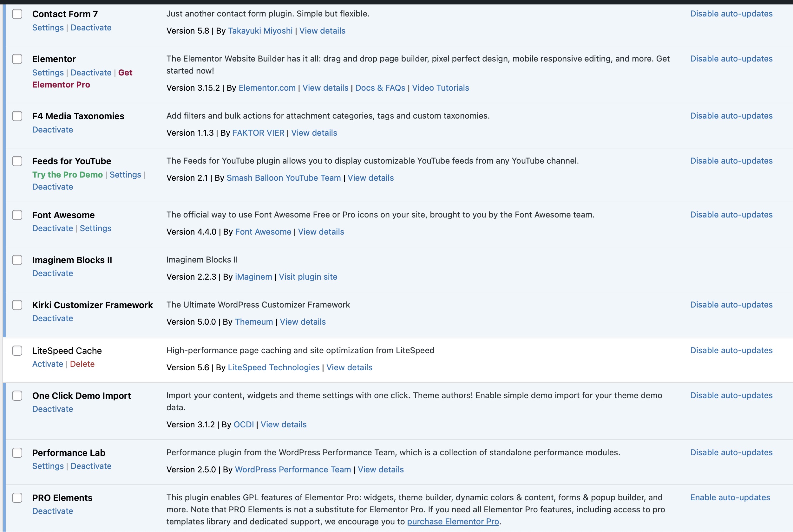The height and width of the screenshot is (532, 793).
Task: Open purchase Elementor Pro link
Action: (x=453, y=522)
